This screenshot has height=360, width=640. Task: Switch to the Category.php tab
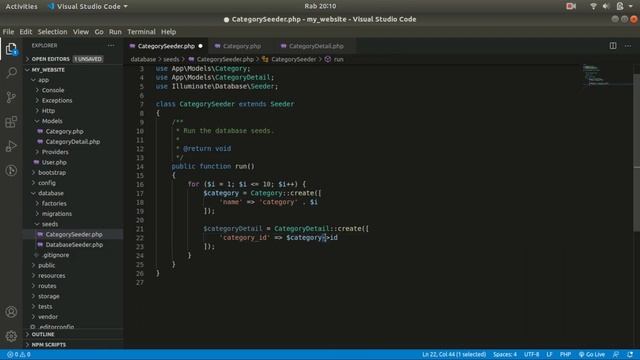click(242, 46)
